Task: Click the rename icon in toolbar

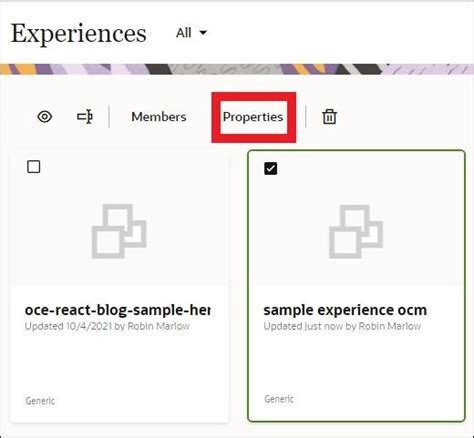Action: [85, 117]
